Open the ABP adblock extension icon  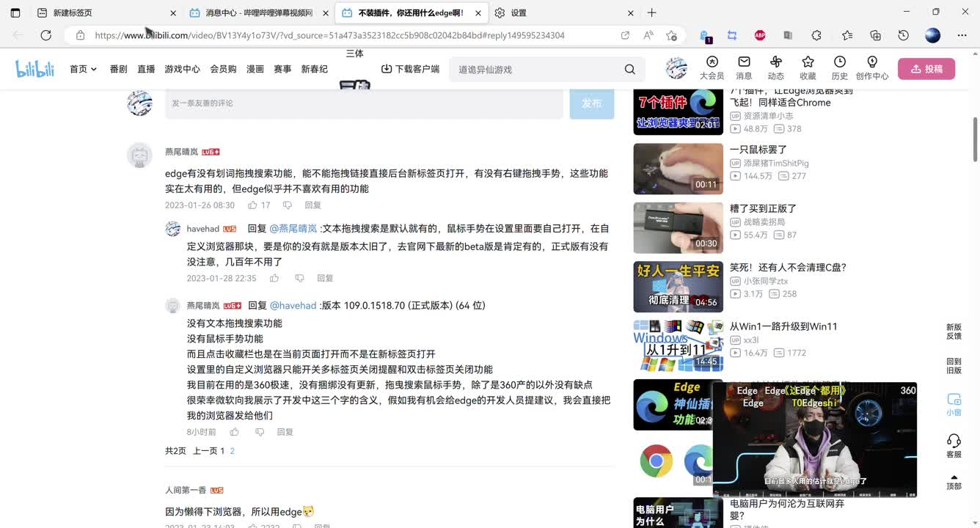pyautogui.click(x=760, y=35)
